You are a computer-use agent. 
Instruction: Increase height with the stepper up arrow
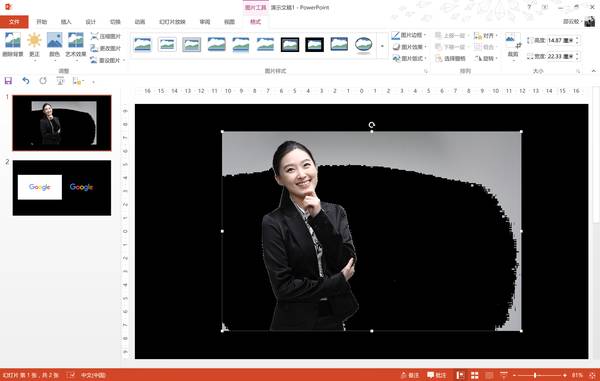(577, 38)
